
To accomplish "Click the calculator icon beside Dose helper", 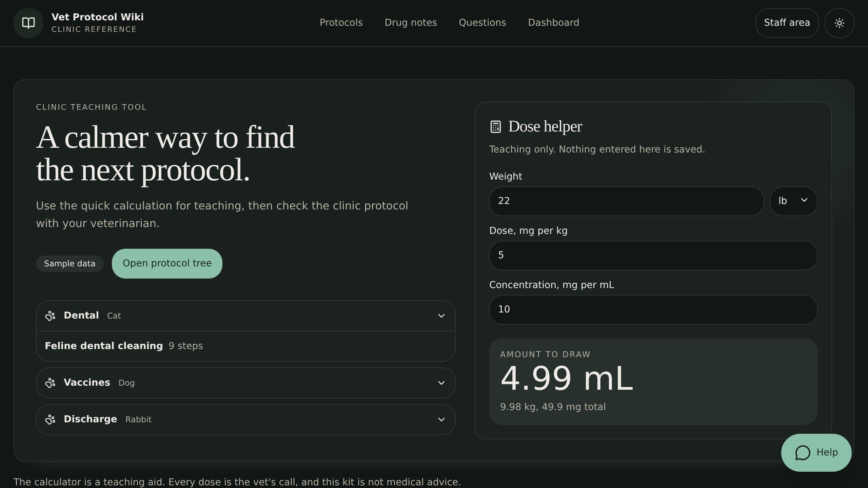I will [x=495, y=127].
